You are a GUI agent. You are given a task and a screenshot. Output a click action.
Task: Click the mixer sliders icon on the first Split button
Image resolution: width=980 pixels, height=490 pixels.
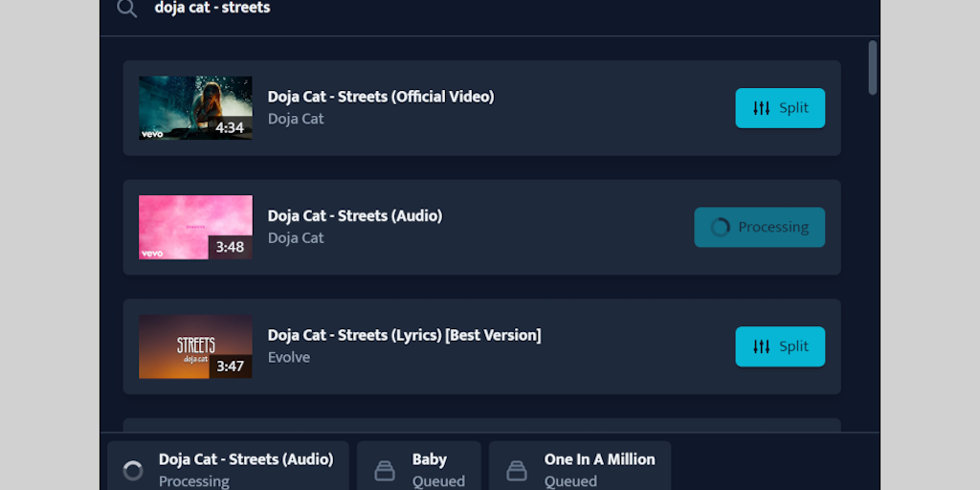pyautogui.click(x=761, y=108)
